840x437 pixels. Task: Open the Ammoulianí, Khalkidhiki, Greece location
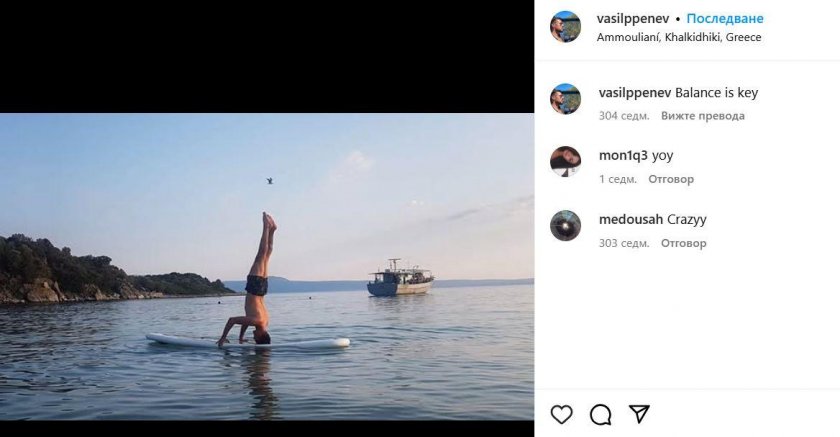[x=679, y=37]
